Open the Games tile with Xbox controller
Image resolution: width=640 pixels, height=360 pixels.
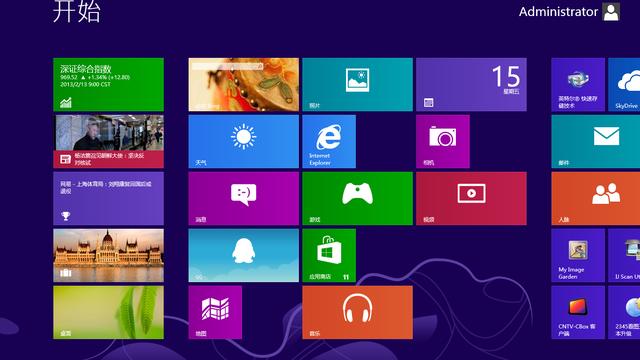coord(358,198)
